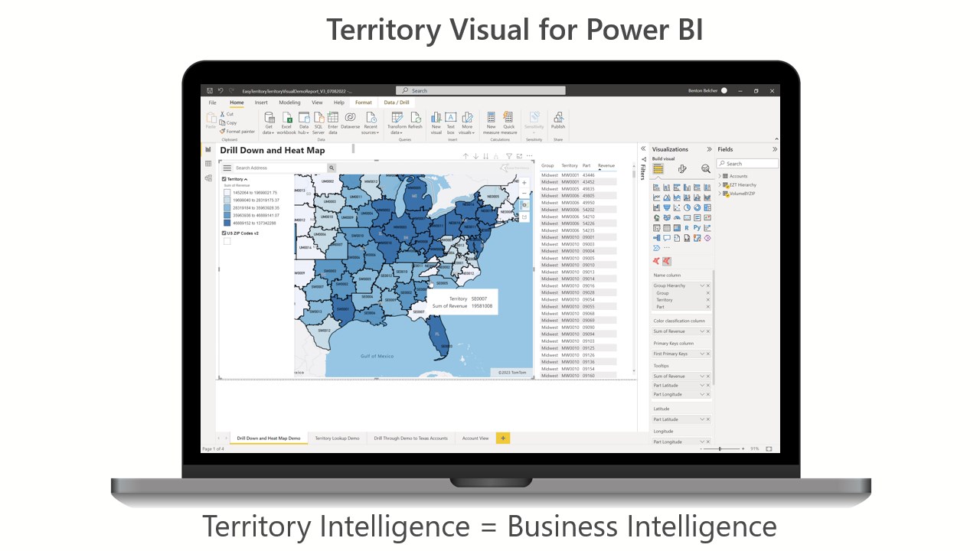Click the undo icon in the title bar
Viewport: 980px width, 551px height.
(220, 90)
